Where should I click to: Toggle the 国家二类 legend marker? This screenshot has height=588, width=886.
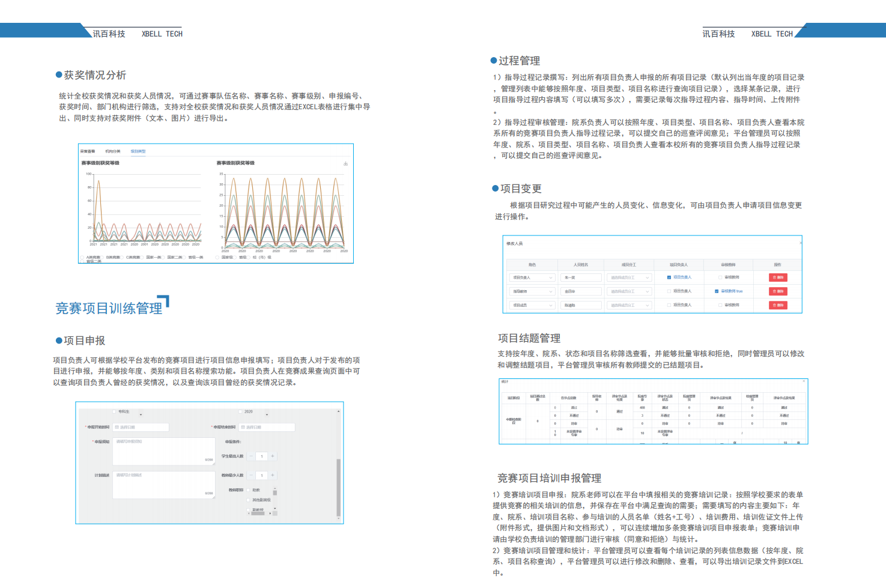163,257
